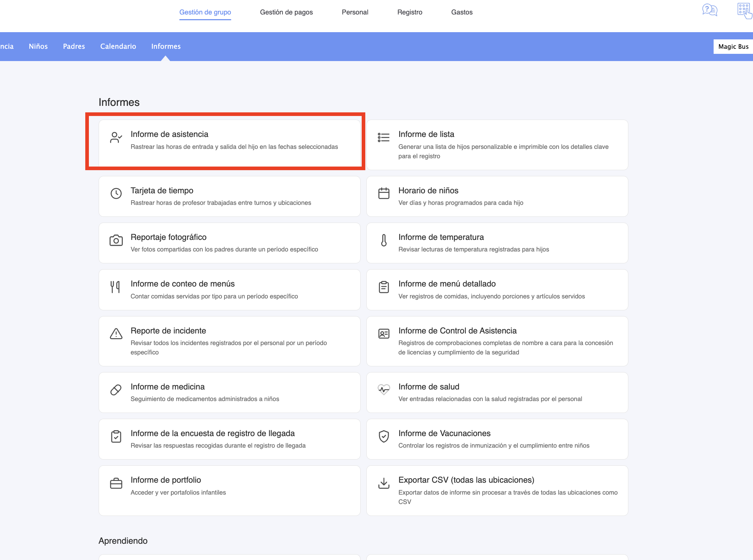Screen dimensions: 753x560
Task: Select Informes in the blue submenu
Action: click(166, 46)
